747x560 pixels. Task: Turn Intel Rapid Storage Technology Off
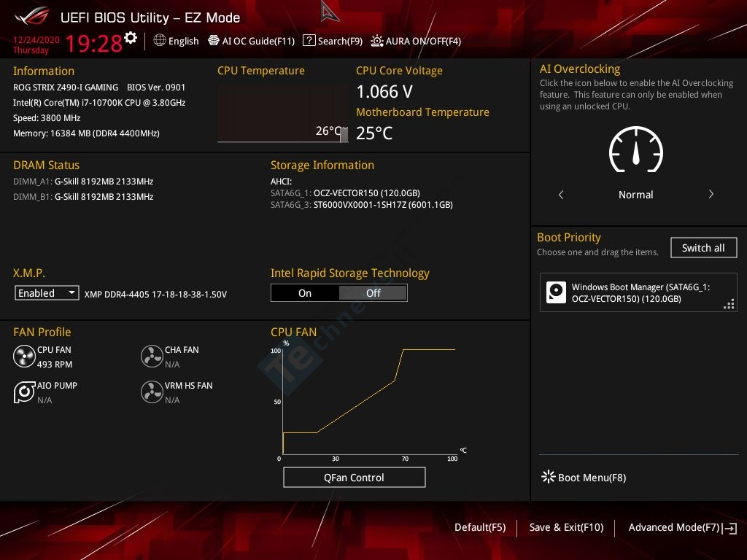click(373, 293)
